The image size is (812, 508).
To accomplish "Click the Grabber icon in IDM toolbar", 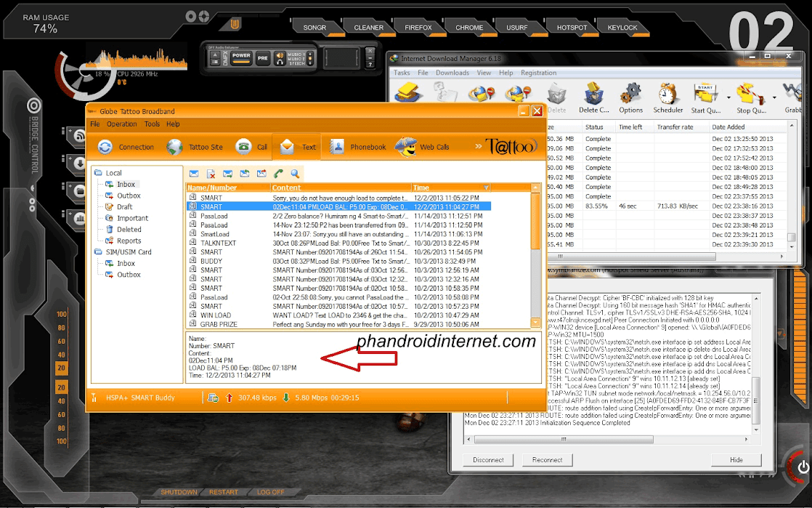I will [x=793, y=99].
